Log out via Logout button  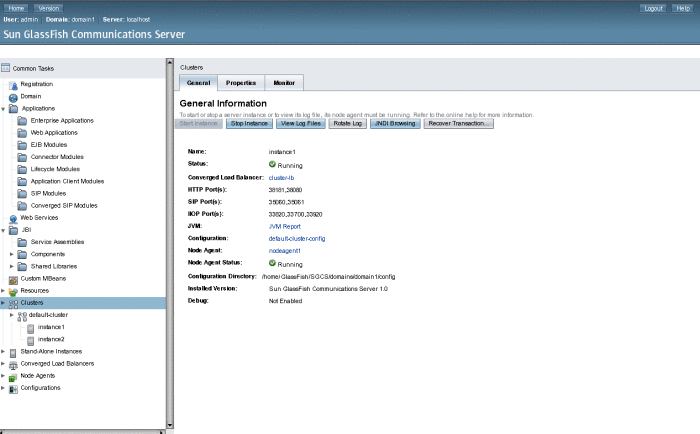click(x=653, y=8)
